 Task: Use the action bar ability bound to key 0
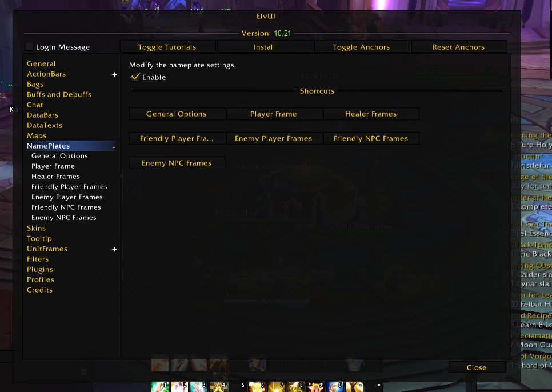pyautogui.click(x=334, y=387)
